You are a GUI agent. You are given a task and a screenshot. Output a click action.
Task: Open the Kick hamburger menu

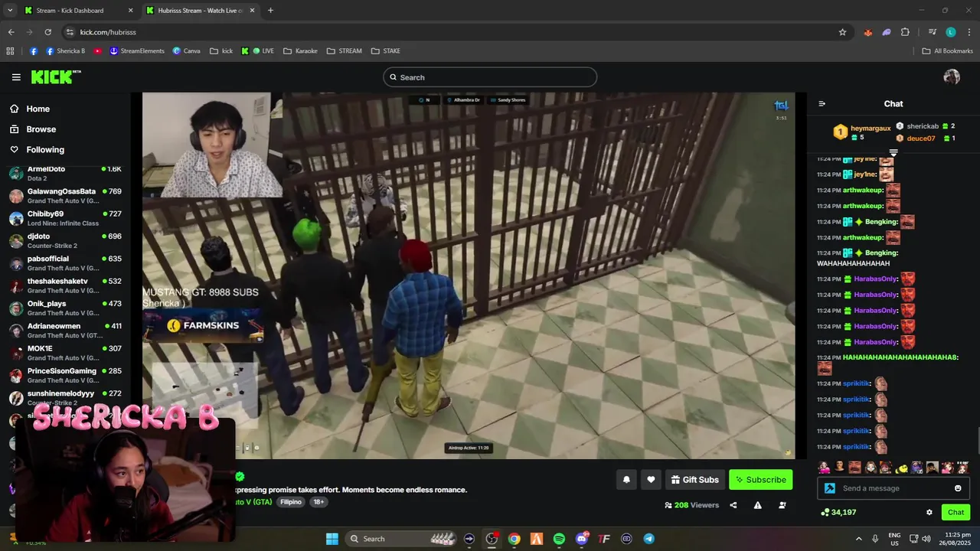(16, 77)
